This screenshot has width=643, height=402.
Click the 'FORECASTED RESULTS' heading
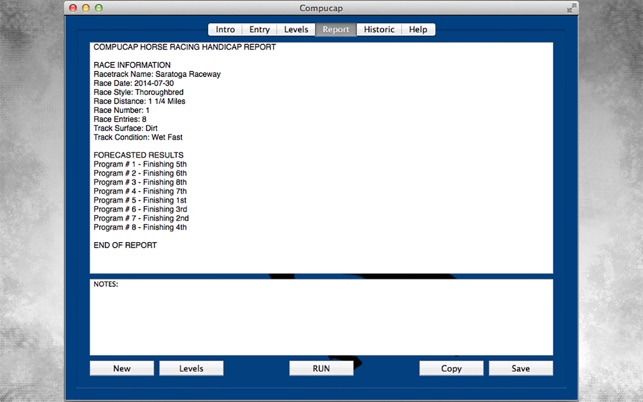click(x=139, y=155)
